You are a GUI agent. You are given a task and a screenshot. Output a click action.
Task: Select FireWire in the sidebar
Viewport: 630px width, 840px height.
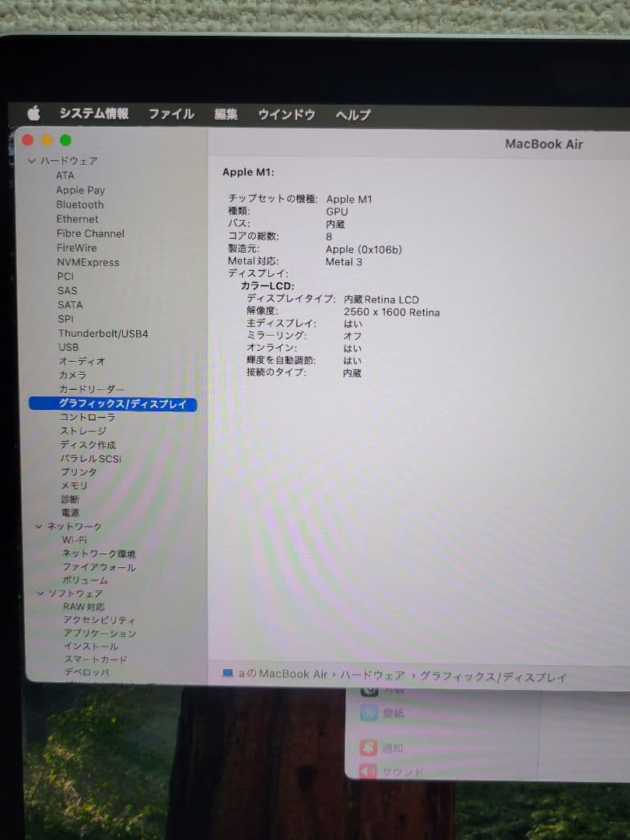[76, 248]
